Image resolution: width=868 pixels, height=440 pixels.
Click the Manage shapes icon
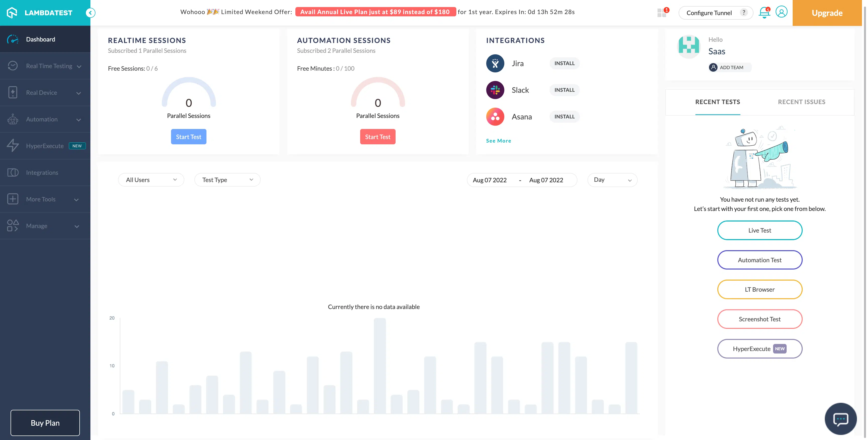[x=13, y=226]
